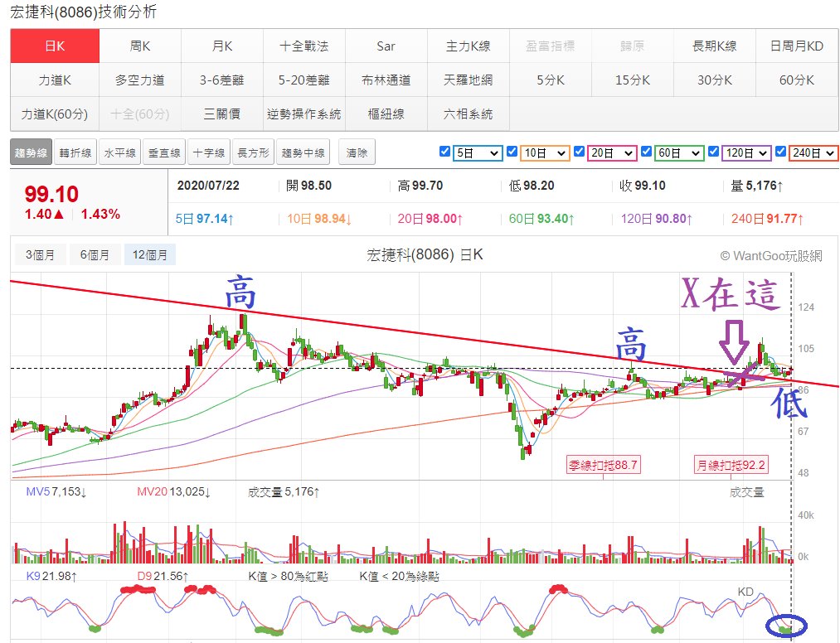Click the 240日 91.77 average value
The height and width of the screenshot is (643, 840).
768,219
